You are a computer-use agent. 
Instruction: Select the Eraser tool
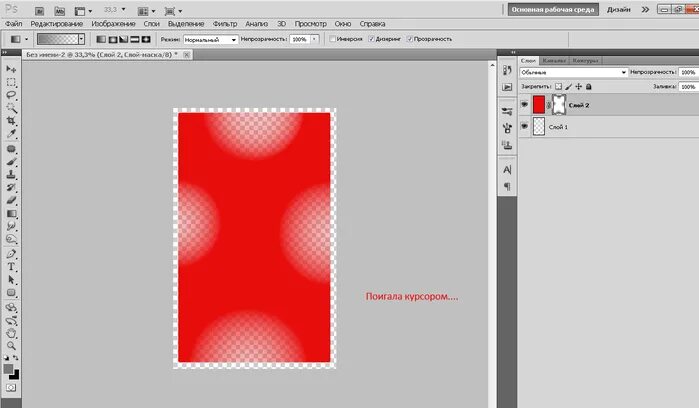pos(11,201)
